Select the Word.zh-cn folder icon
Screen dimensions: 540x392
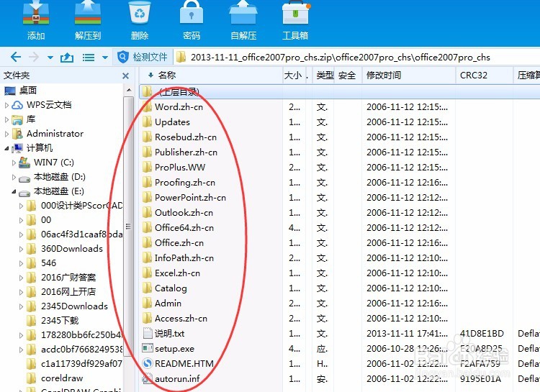pos(147,106)
